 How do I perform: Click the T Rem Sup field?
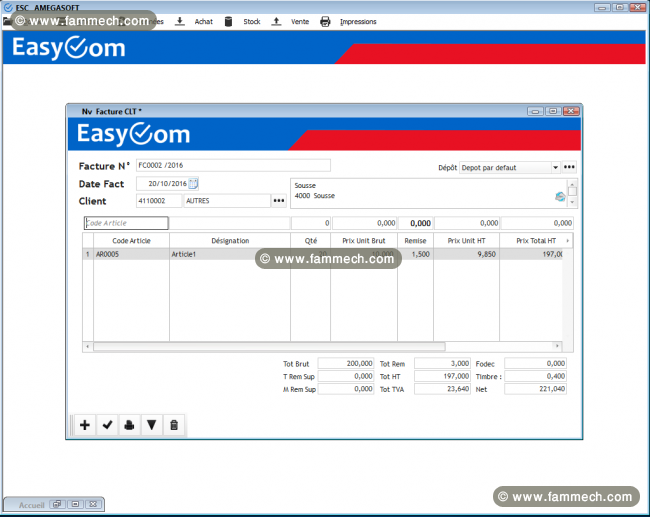(x=346, y=376)
